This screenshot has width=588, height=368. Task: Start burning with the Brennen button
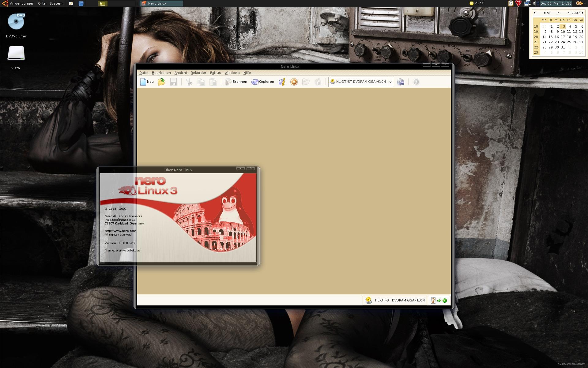236,82
